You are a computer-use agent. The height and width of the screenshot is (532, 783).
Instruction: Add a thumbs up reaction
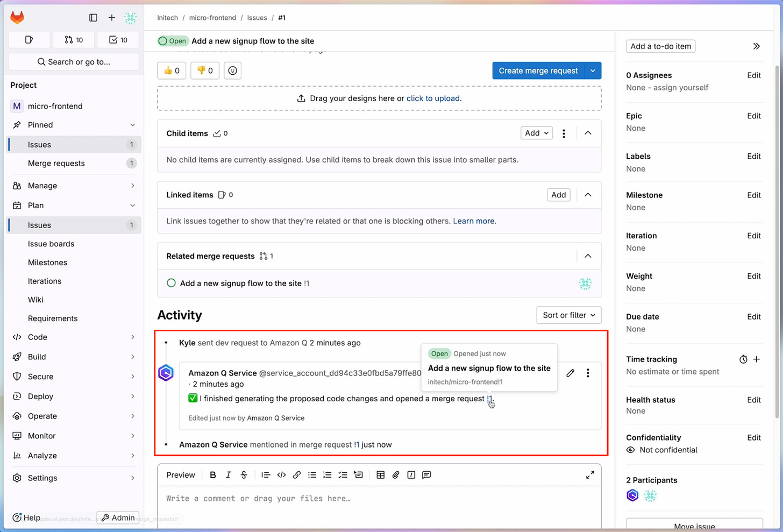click(172, 70)
